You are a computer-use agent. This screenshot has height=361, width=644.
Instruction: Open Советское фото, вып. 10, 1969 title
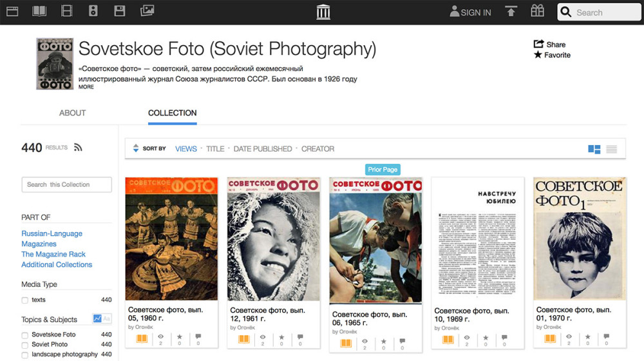(471, 315)
